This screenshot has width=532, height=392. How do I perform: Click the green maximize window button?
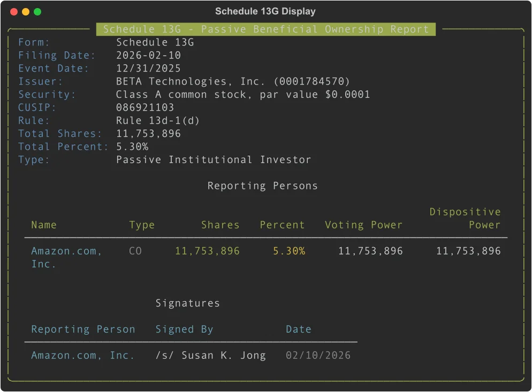(37, 12)
